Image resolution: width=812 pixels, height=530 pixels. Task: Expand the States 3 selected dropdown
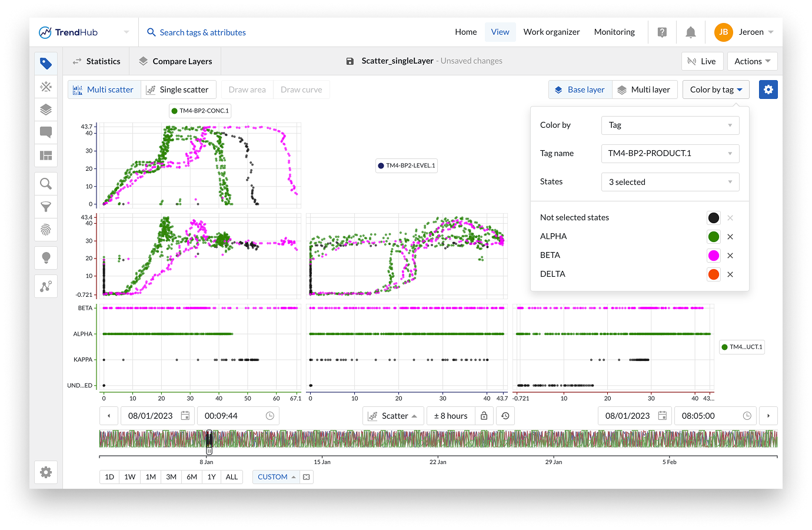click(670, 182)
